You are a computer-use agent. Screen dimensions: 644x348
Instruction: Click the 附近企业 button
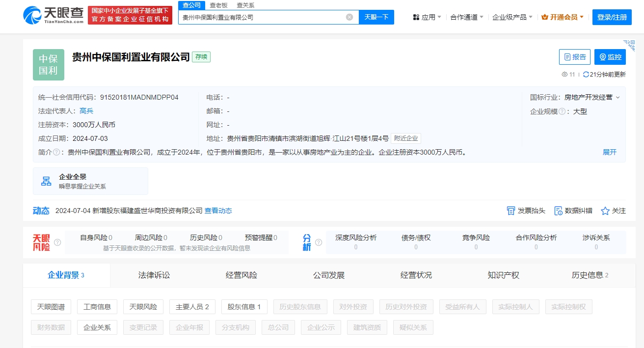click(406, 139)
